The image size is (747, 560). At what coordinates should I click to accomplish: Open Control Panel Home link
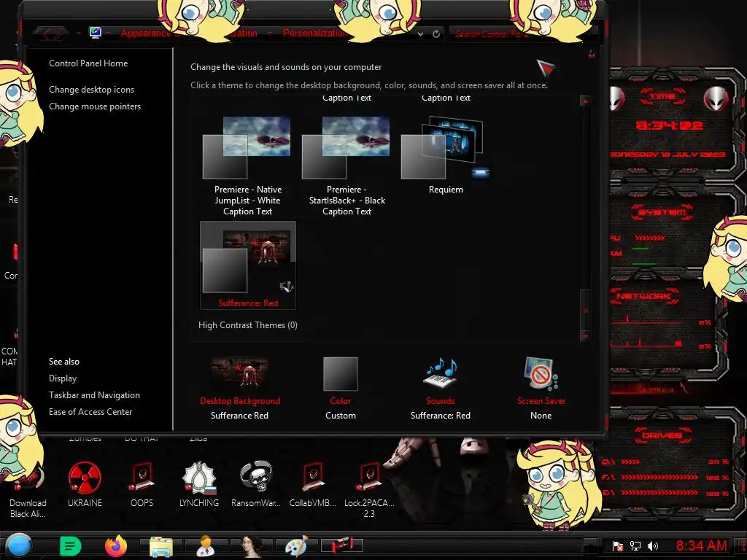pos(88,63)
